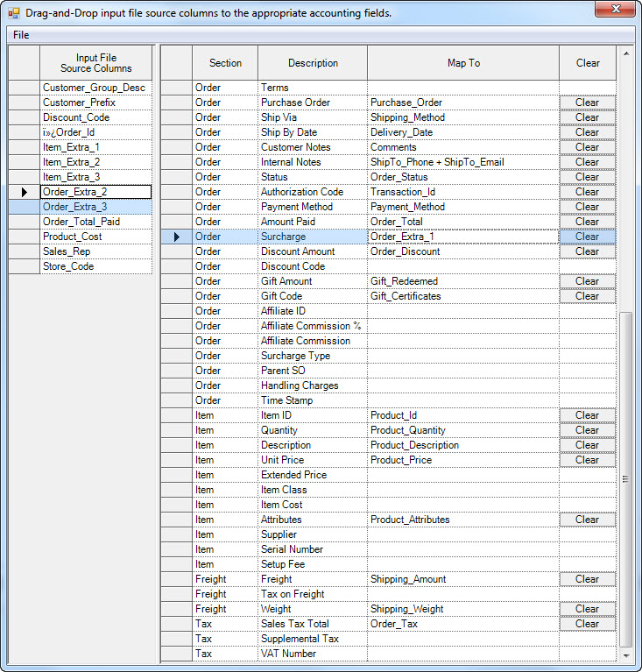This screenshot has height=672, width=642.
Task: Clear the Freight amount mapping
Action: click(587, 579)
